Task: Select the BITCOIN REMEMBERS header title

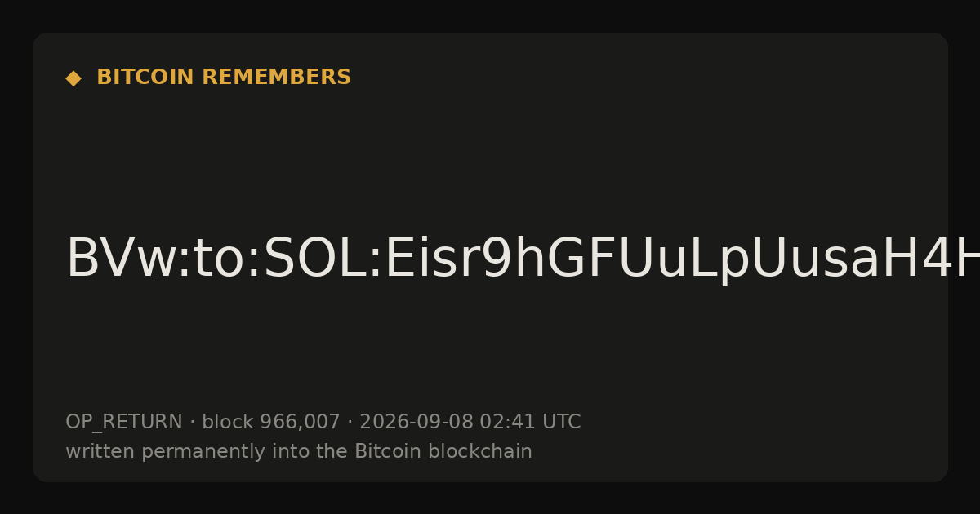Action: point(224,78)
